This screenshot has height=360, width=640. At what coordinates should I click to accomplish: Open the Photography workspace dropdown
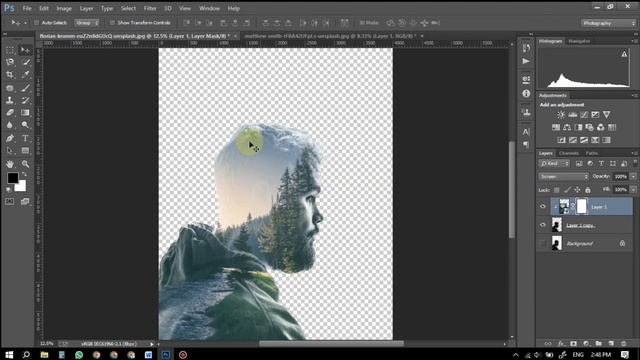tap(609, 23)
